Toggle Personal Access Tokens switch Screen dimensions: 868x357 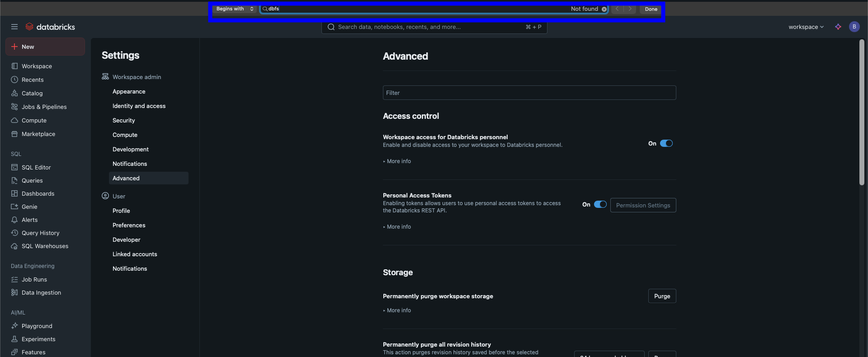[600, 204]
